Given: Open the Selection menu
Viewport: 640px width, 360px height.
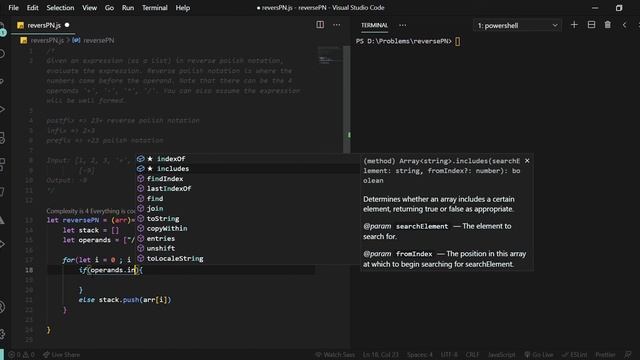Looking at the screenshot, I should [x=60, y=8].
